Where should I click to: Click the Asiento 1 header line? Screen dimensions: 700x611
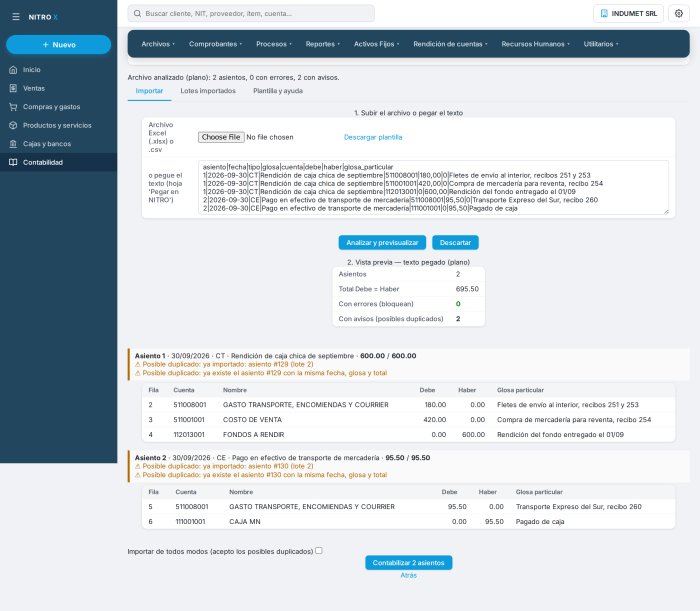click(x=275, y=356)
